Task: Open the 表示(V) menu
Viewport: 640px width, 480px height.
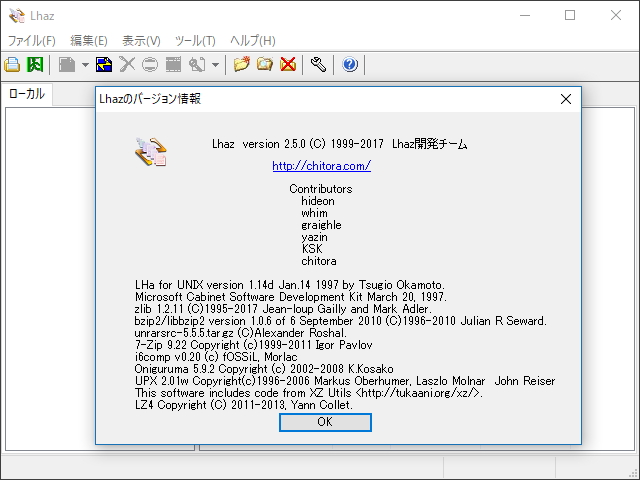Action: pyautogui.click(x=141, y=41)
